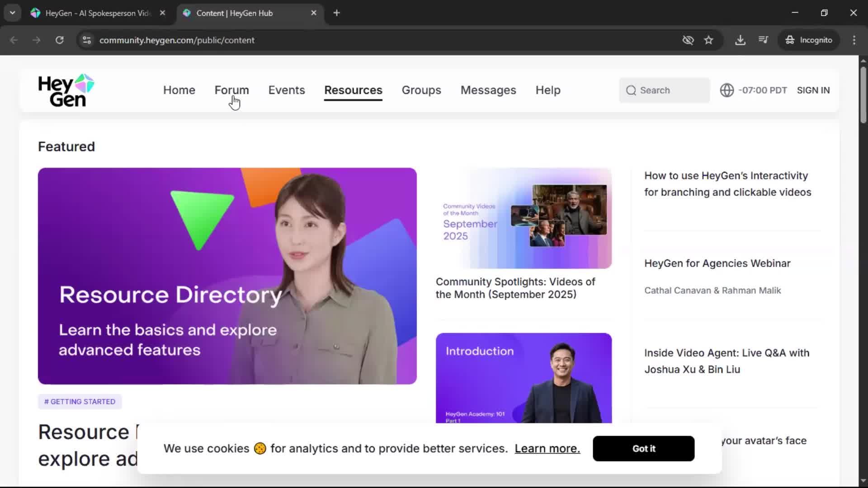Open browser downloads icon
Image resolution: width=868 pixels, height=488 pixels.
point(740,40)
